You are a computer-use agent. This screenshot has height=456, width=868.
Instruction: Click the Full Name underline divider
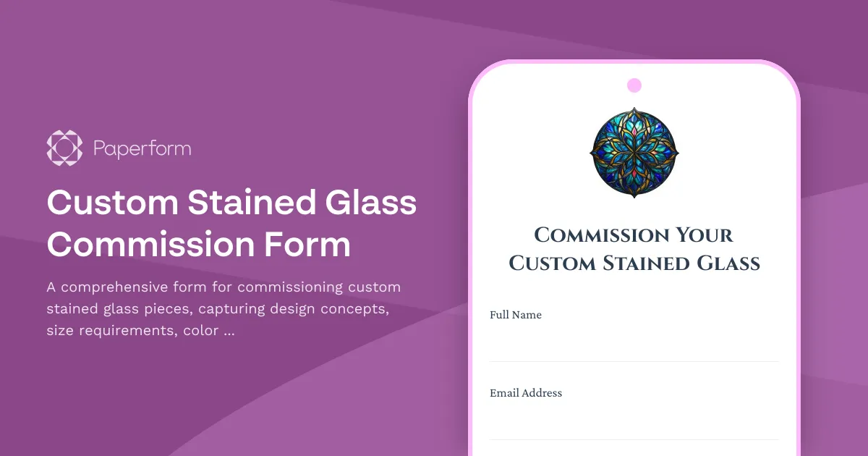click(x=634, y=360)
